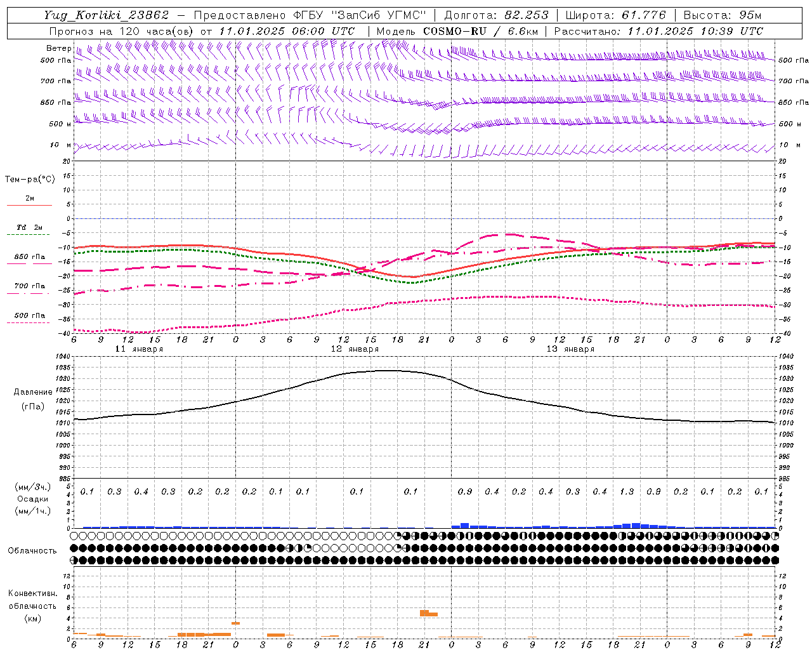
Task: Click the 850 гПа temperature legend line sample
Action: pyautogui.click(x=30, y=263)
